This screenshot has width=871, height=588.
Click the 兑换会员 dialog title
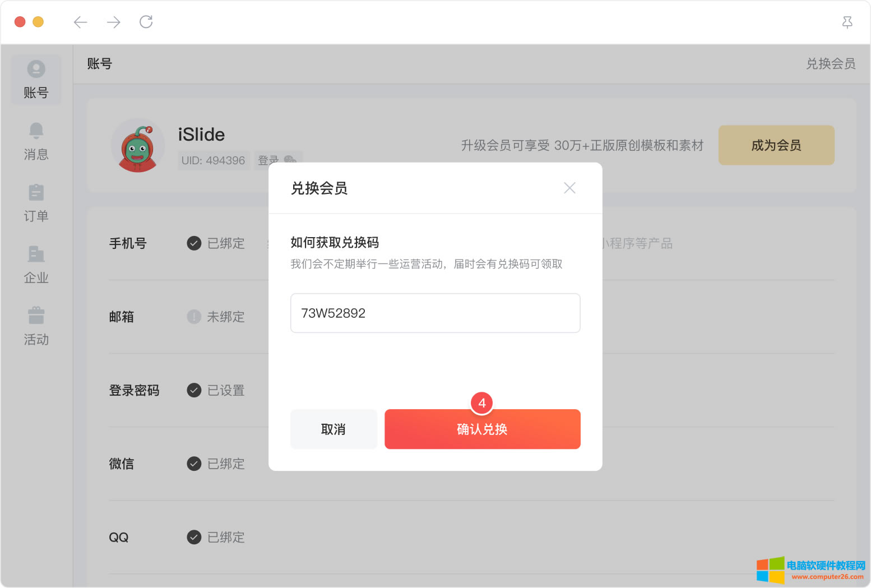pyautogui.click(x=319, y=188)
